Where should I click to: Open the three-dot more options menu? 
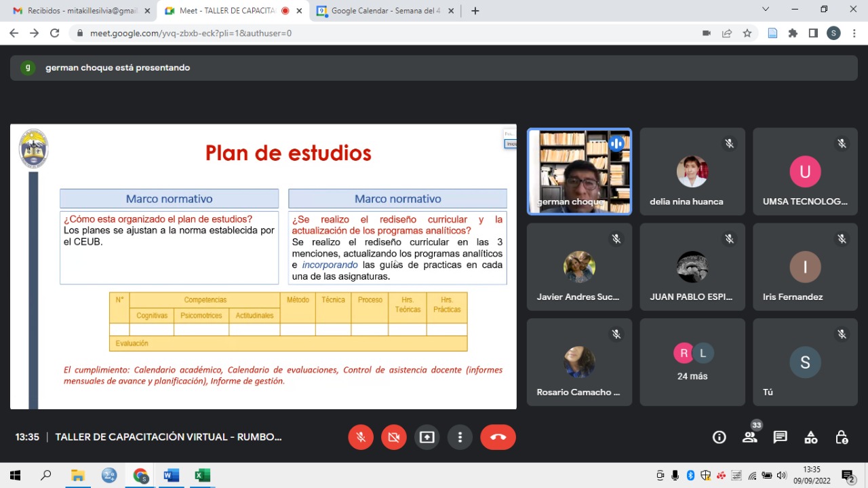click(460, 437)
